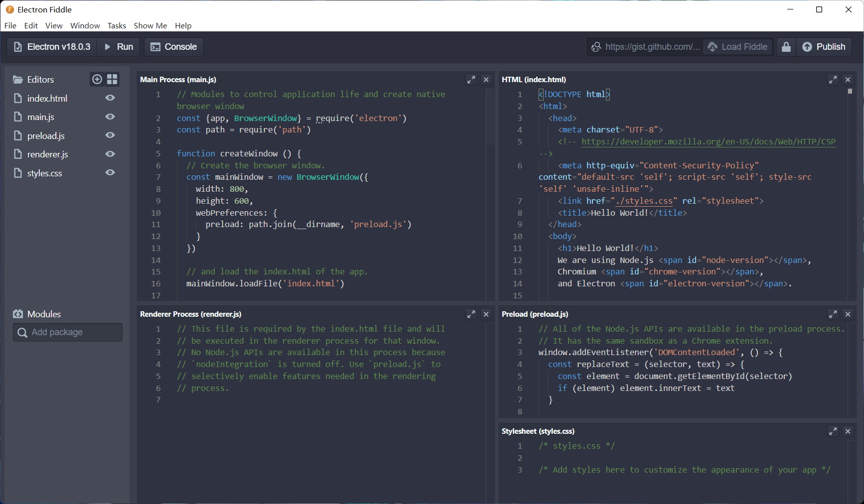This screenshot has width=864, height=504.
Task: Click the Modules package icon
Action: pos(18,314)
